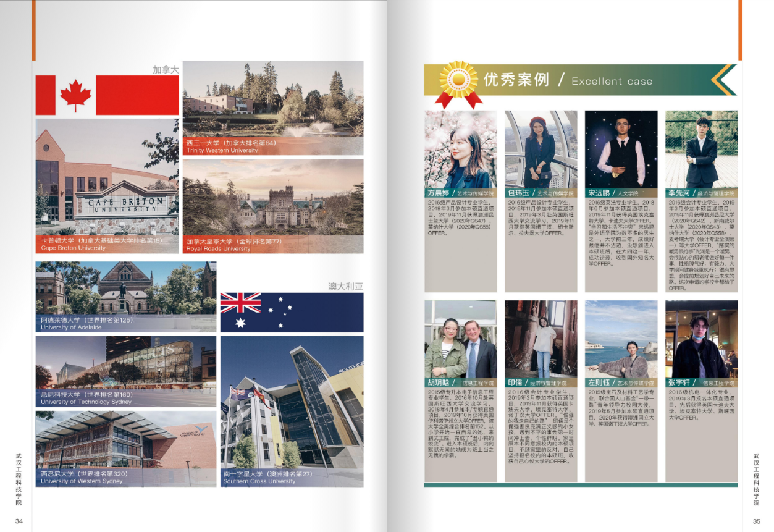The height and width of the screenshot is (532, 774).
Task: Click the portrait photo of 方晨婷
Action: point(461,149)
